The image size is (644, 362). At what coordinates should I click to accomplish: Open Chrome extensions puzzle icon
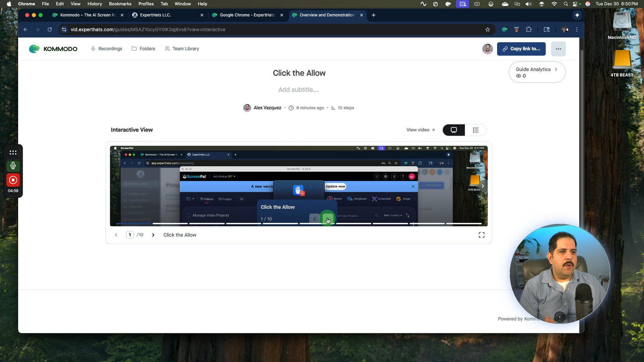pos(529,29)
